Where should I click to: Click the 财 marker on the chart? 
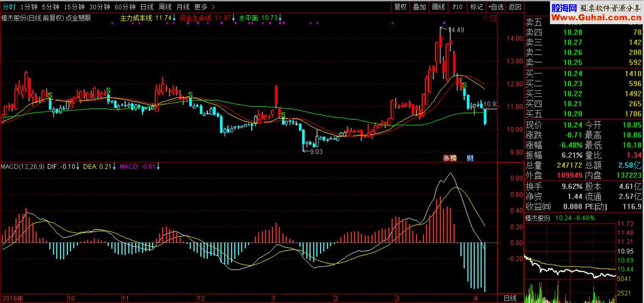point(470,158)
